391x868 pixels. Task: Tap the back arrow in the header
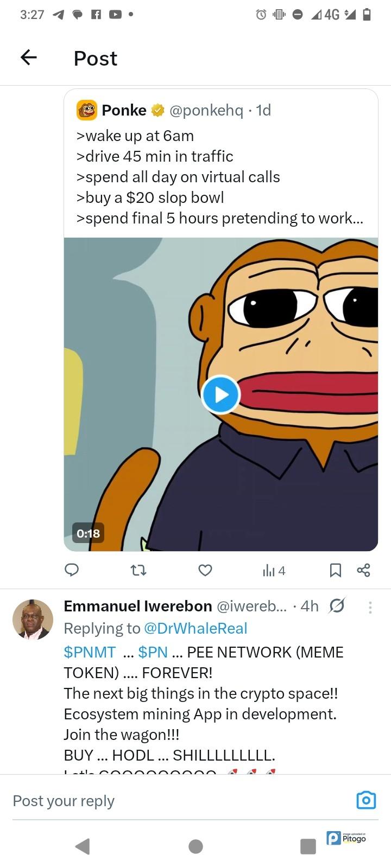pos(28,58)
